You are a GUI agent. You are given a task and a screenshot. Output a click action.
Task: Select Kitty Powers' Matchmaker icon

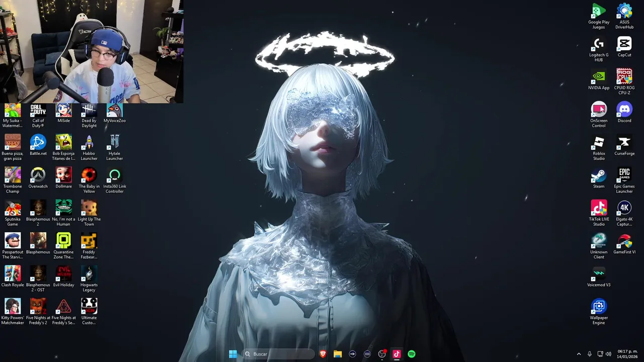click(13, 312)
